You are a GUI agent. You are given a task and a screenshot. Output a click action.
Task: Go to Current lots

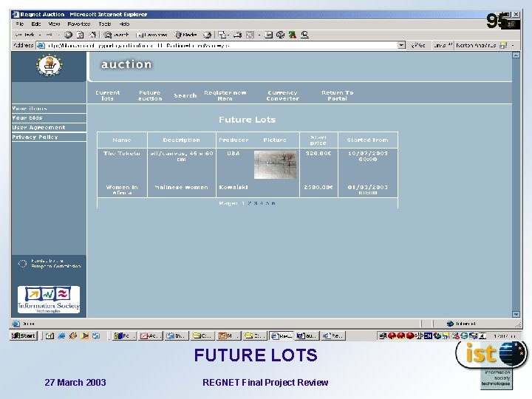[x=108, y=95]
